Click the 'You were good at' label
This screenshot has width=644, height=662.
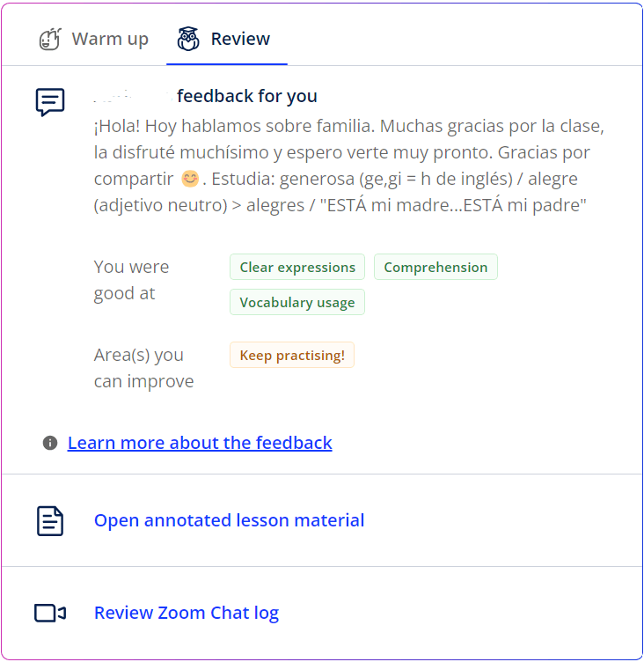[x=131, y=280]
